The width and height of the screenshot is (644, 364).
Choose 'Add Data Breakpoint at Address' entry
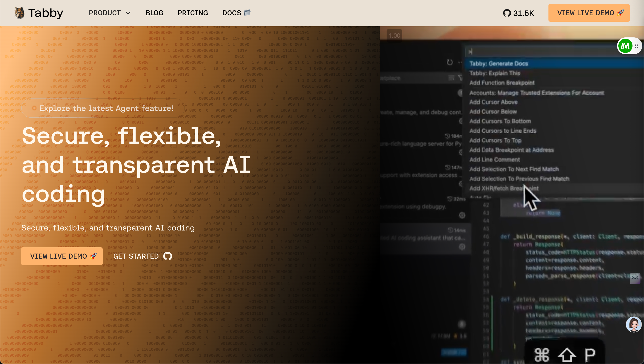tap(554, 150)
